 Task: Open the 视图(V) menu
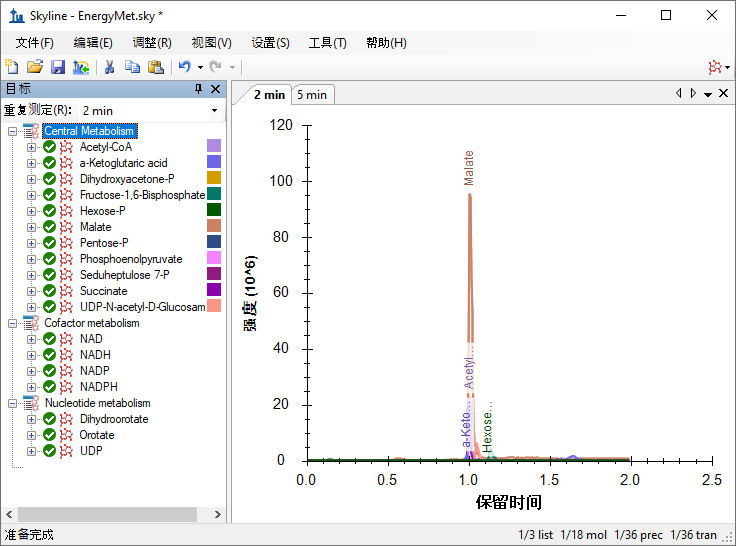pos(211,43)
